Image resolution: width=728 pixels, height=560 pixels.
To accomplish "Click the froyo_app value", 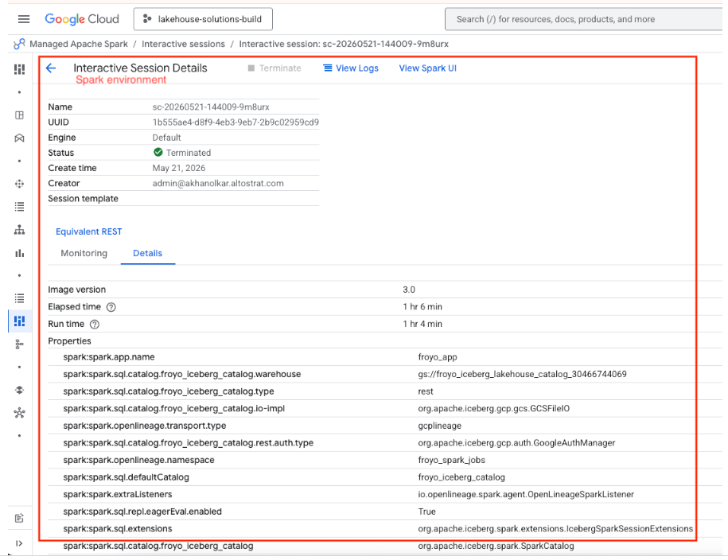I will click(438, 357).
